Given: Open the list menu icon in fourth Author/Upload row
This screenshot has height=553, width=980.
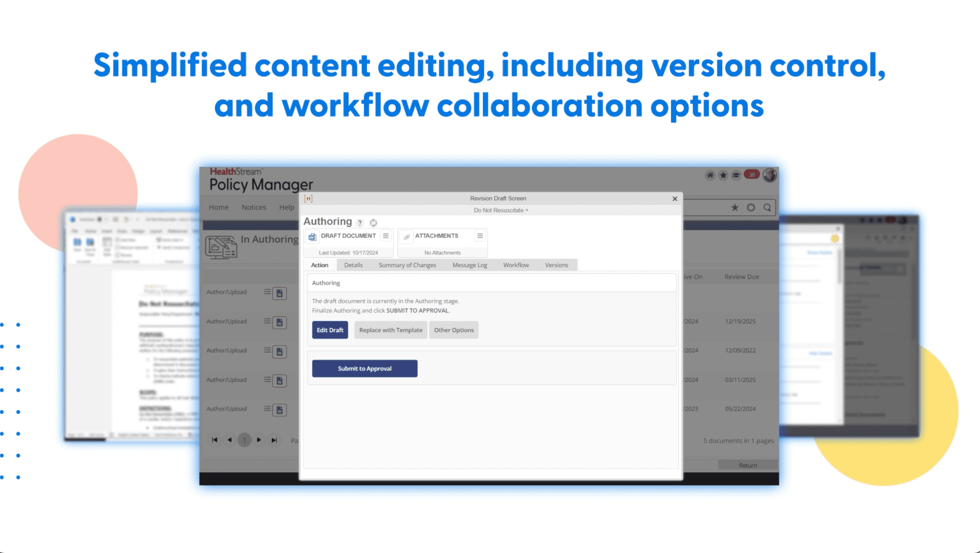Looking at the screenshot, I should (x=267, y=379).
